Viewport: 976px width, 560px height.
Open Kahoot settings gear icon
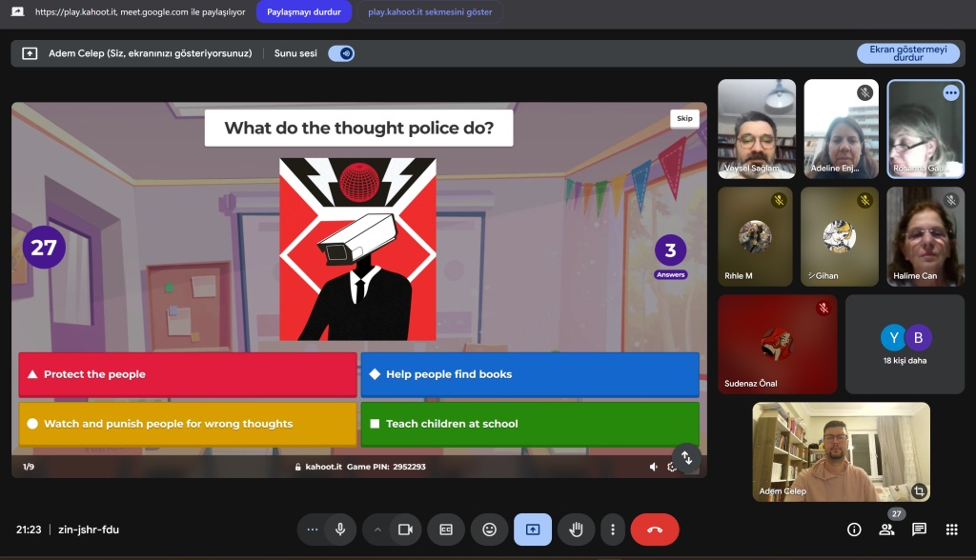point(671,468)
